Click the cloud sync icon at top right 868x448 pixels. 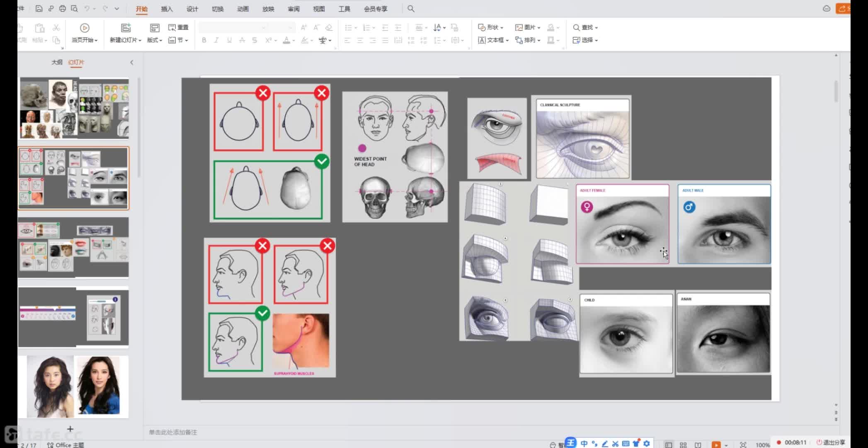[827, 8]
